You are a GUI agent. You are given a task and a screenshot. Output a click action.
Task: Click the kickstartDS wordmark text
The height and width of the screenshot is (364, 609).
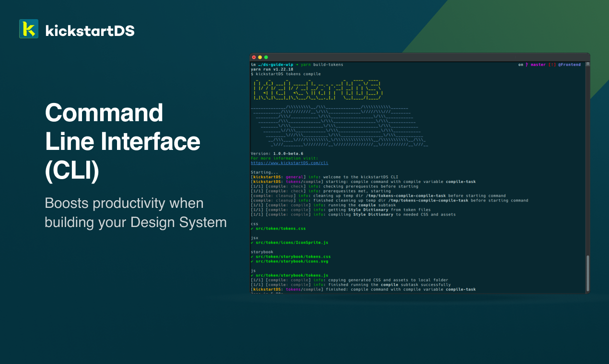click(90, 31)
